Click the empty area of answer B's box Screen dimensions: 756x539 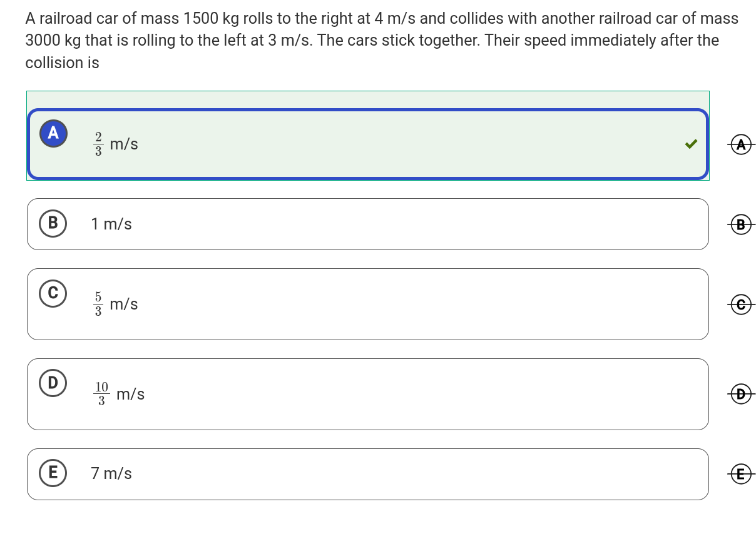click(x=407, y=224)
